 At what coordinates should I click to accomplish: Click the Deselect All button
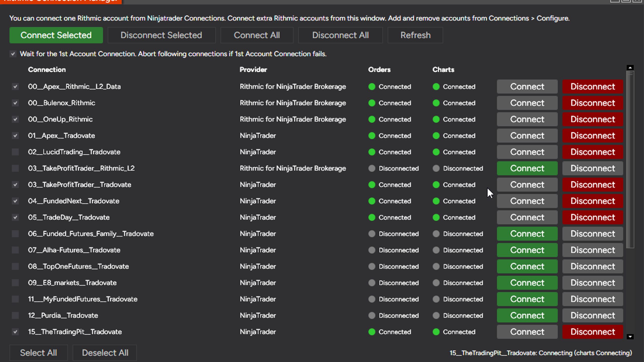(x=105, y=353)
